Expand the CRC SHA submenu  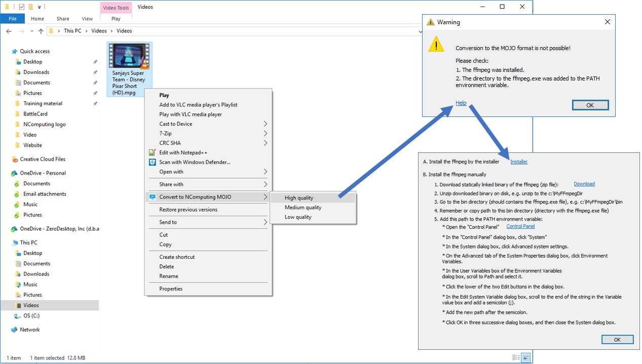pyautogui.click(x=208, y=143)
